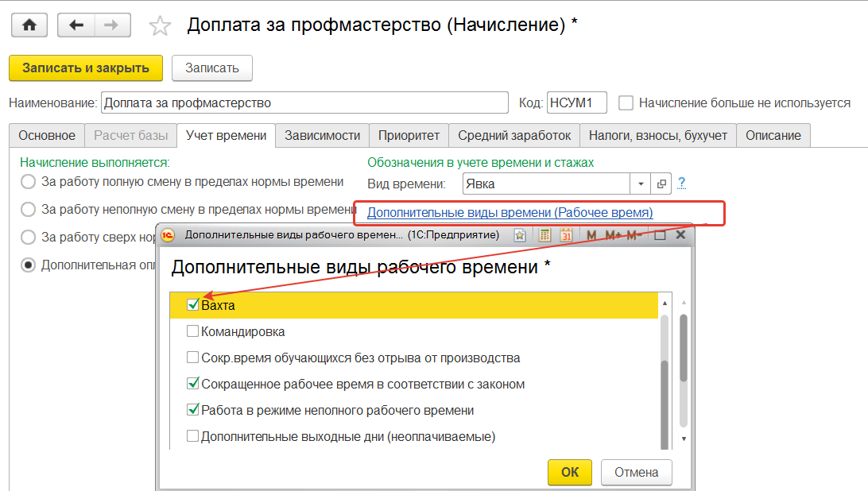Check 'Начисление больше не используется' box
Image resolution: width=868 pixels, height=491 pixels.
[x=626, y=102]
